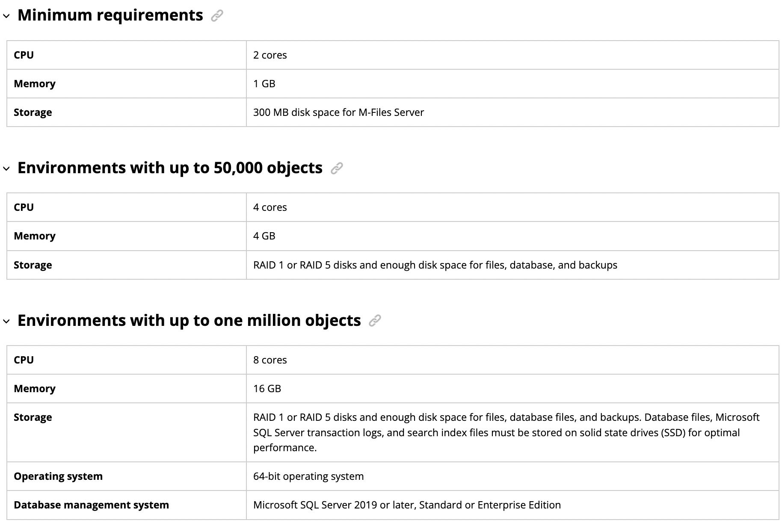
Task: Click Environments with up to one million objects heading
Action: (x=189, y=320)
